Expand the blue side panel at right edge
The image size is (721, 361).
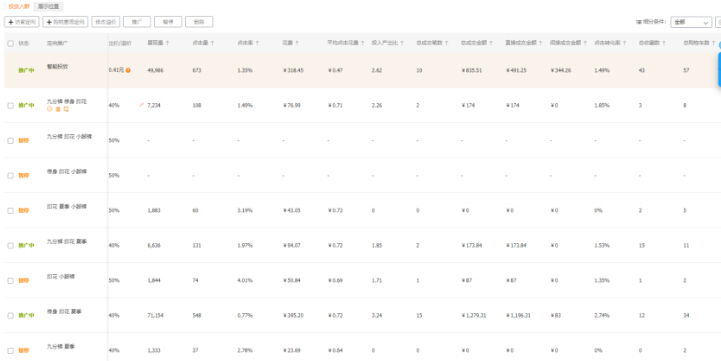tap(719, 69)
